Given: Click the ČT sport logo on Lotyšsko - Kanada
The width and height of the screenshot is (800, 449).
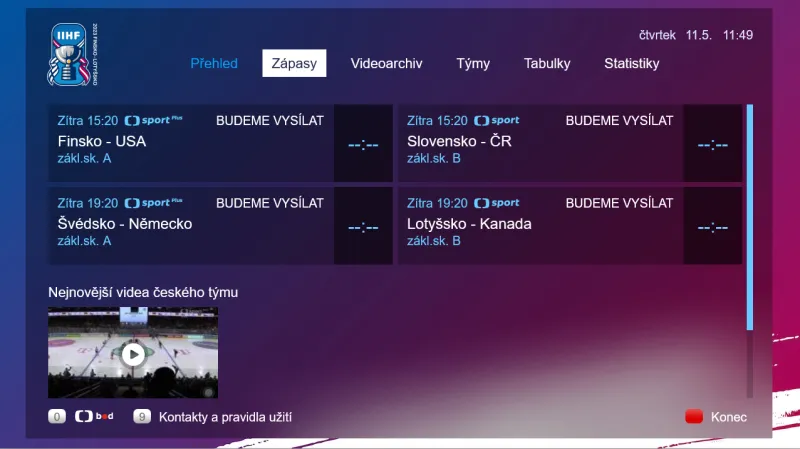Looking at the screenshot, I should tap(496, 203).
